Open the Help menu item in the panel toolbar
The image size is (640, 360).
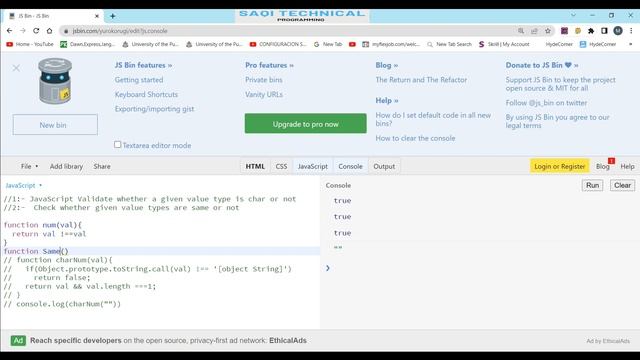tap(627, 166)
